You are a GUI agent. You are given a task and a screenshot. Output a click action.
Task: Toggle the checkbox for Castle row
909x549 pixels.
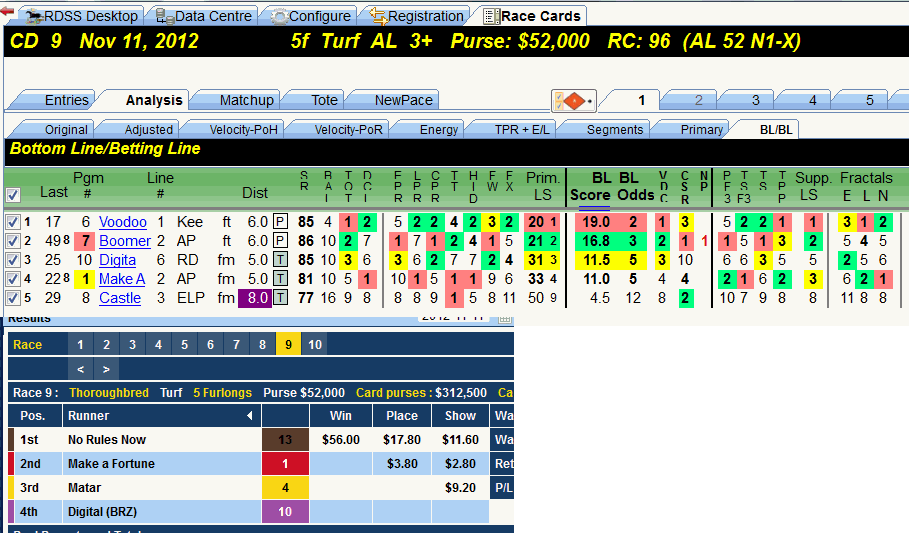coord(13,299)
